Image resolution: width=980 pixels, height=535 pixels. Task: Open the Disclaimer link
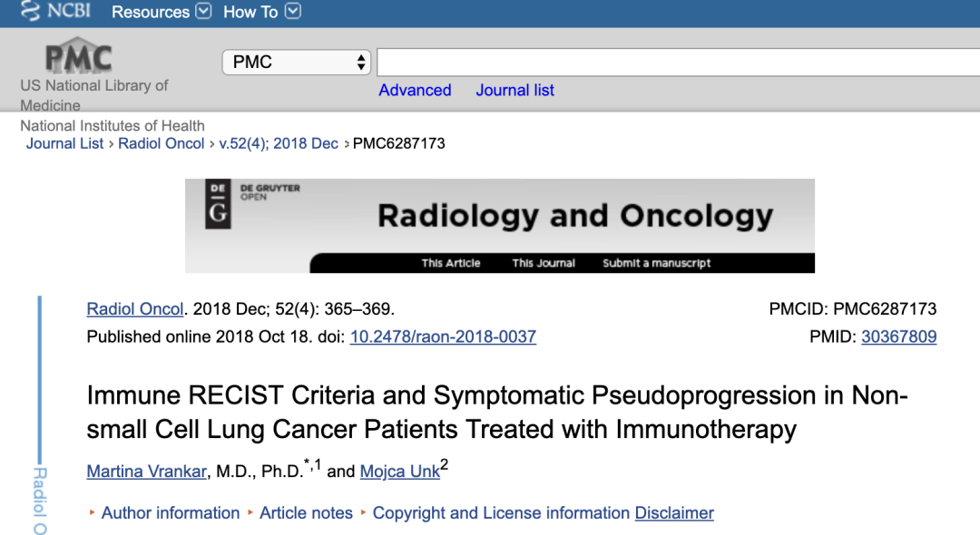coord(674,513)
